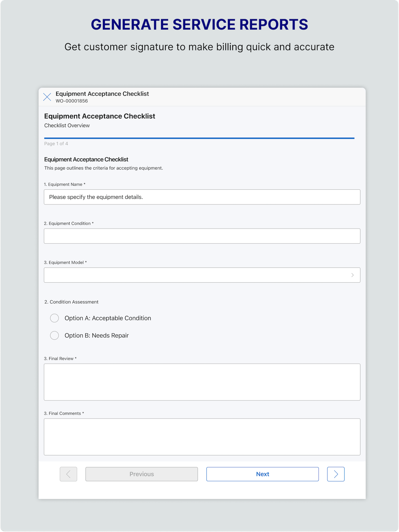Image resolution: width=399 pixels, height=532 pixels.
Task: Click 'This page outlines the criteria' description
Action: pos(104,168)
